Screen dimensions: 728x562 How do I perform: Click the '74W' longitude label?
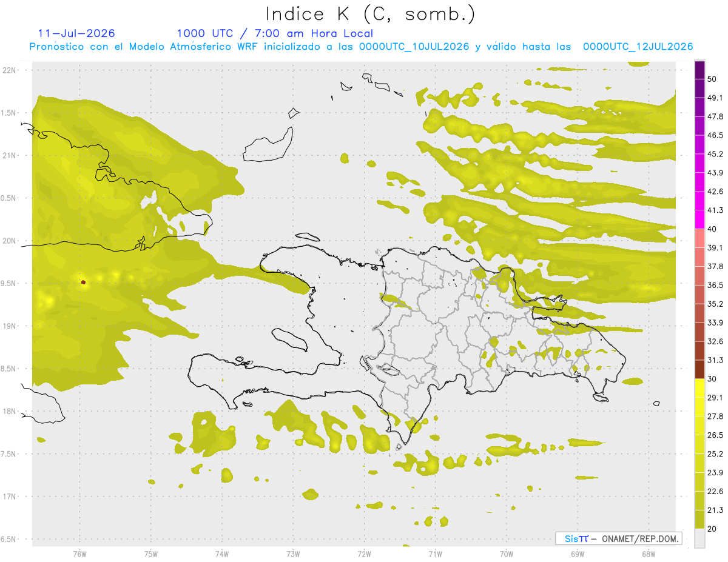[x=222, y=554]
